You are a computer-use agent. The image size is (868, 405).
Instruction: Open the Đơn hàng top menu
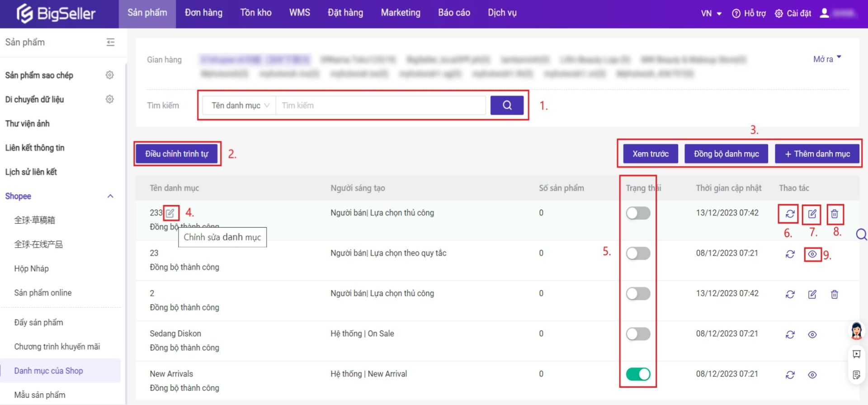pyautogui.click(x=203, y=13)
